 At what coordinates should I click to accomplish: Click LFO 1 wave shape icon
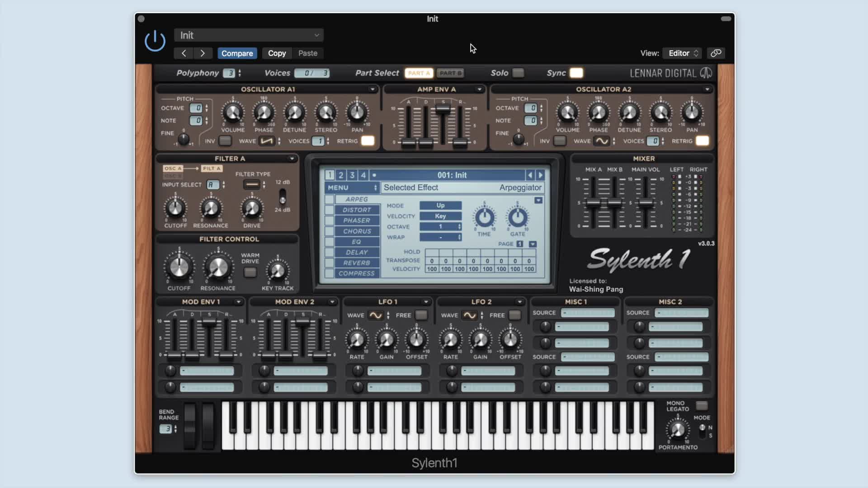pyautogui.click(x=375, y=315)
